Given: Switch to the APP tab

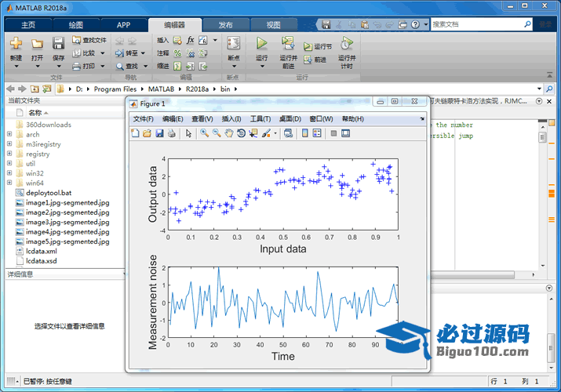Looking at the screenshot, I should (123, 25).
